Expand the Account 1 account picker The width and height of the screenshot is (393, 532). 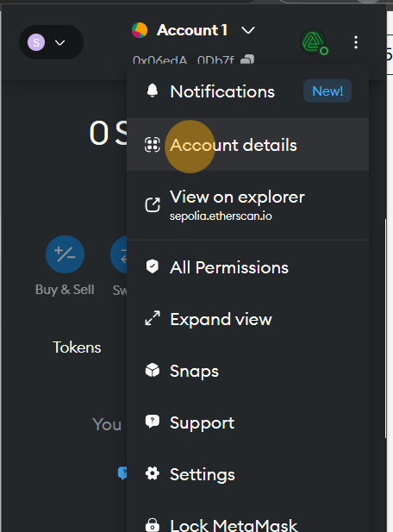pos(193,30)
